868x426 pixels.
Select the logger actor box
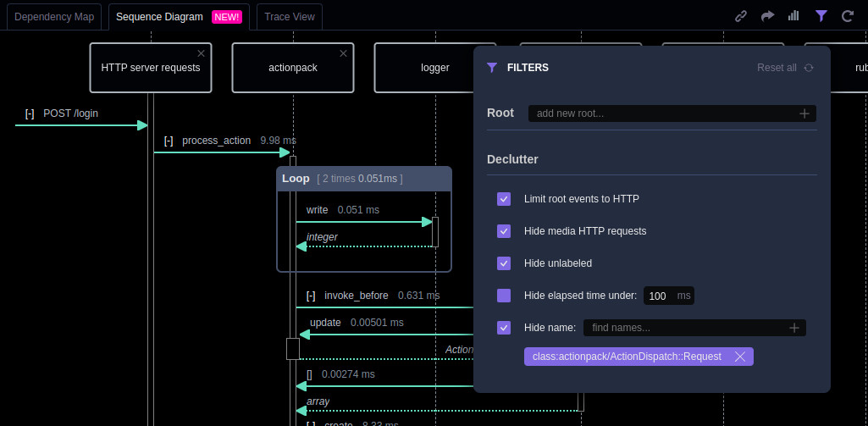[x=435, y=68]
